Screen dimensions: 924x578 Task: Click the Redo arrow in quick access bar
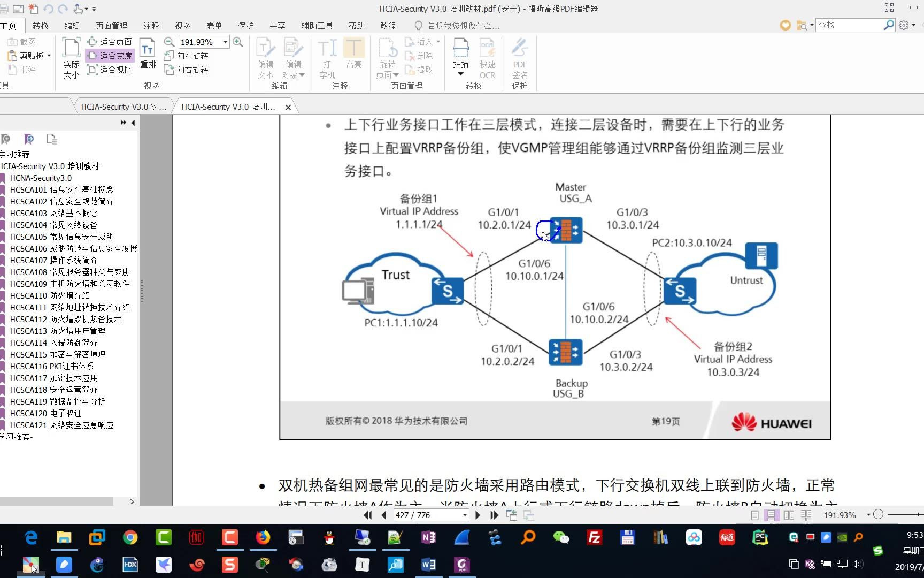[x=63, y=9]
